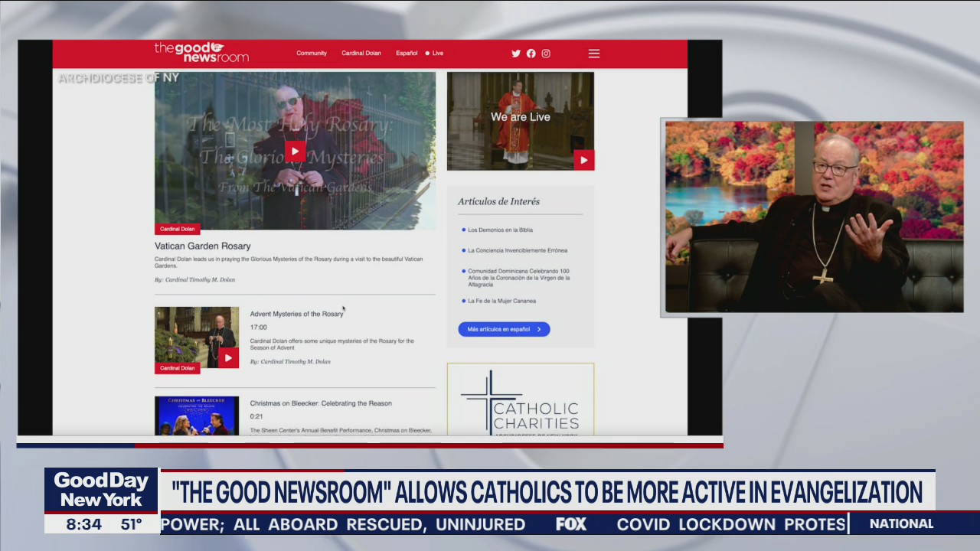Play the Advent Mysteries of the Rosary video

(227, 357)
